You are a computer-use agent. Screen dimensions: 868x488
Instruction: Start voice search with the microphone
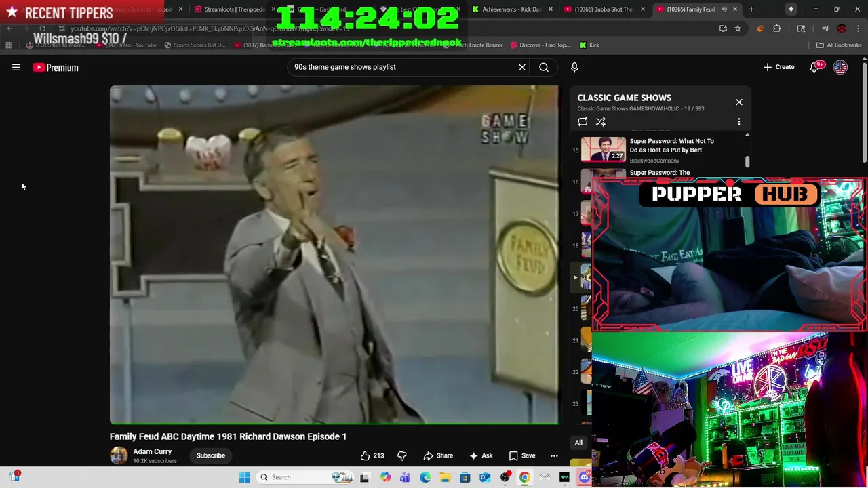(x=574, y=67)
